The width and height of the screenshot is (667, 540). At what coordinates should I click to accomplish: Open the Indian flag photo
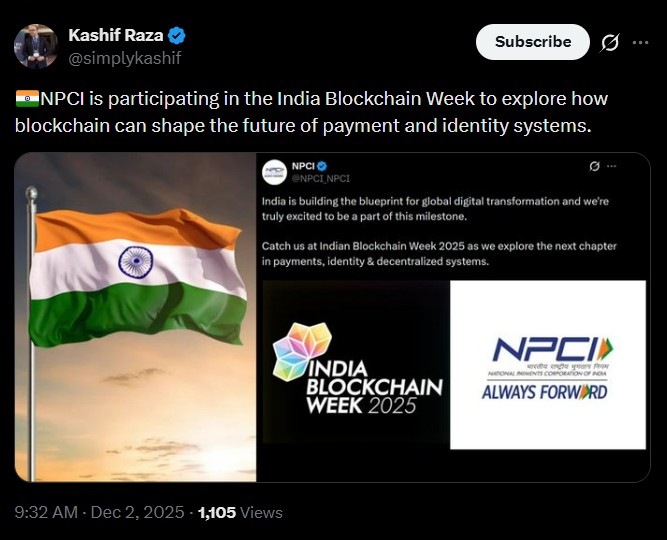(134, 317)
